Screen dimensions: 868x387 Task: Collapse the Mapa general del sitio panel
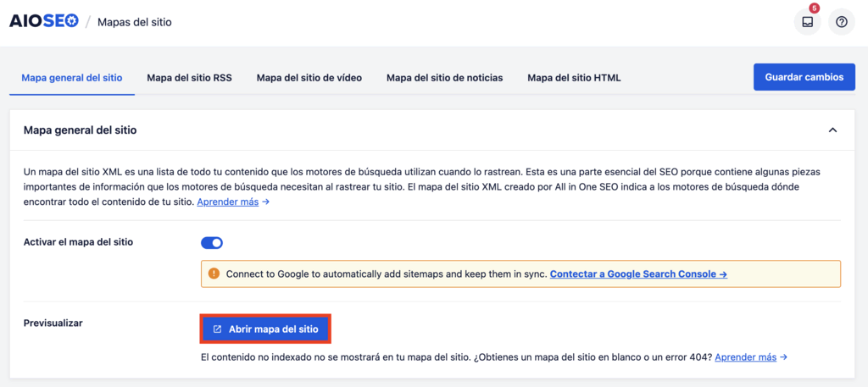point(832,130)
